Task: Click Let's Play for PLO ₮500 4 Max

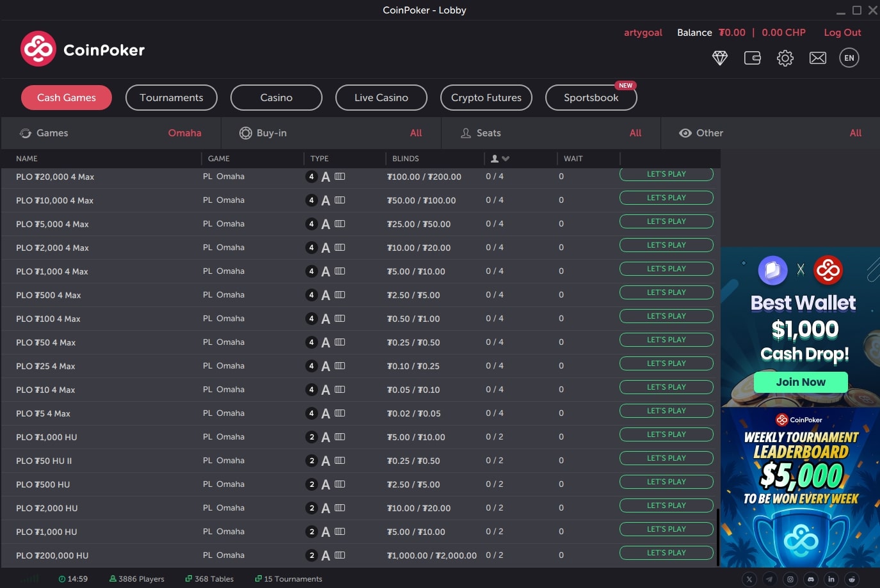Action: [x=666, y=292]
